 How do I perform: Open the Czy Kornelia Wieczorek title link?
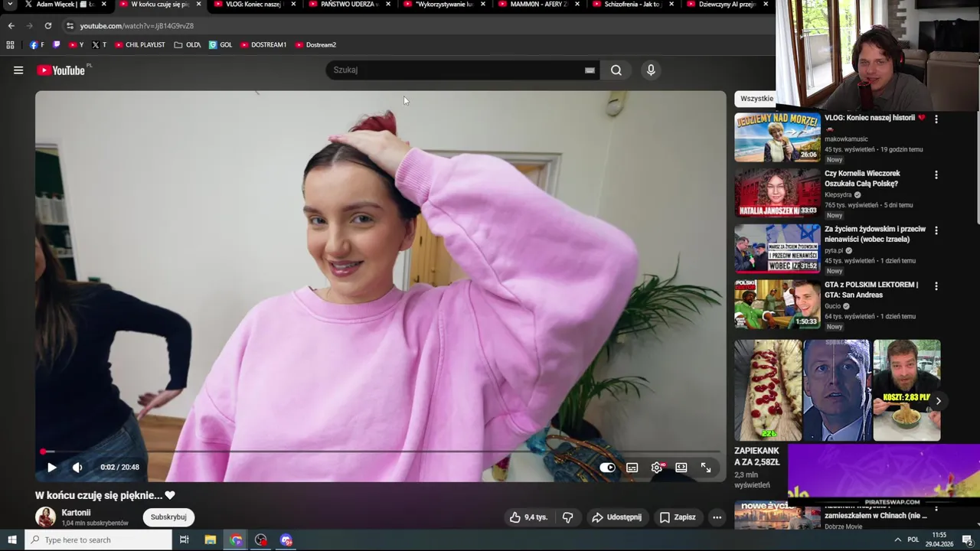click(862, 179)
